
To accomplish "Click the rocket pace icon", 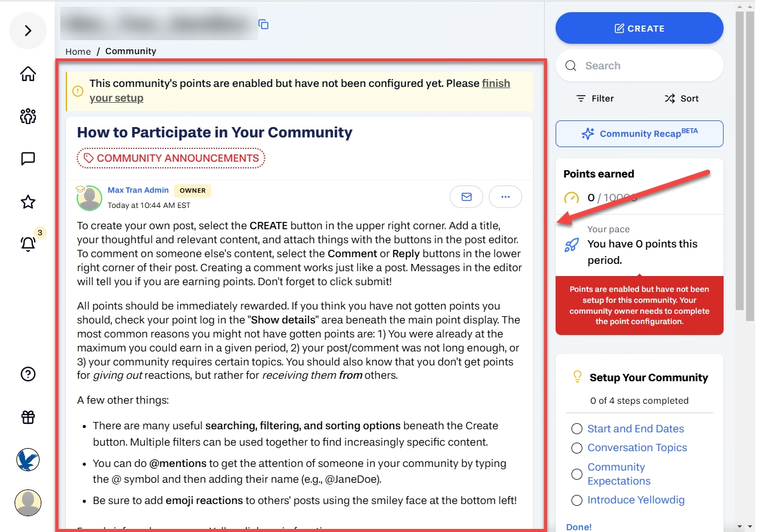I will tap(571, 245).
